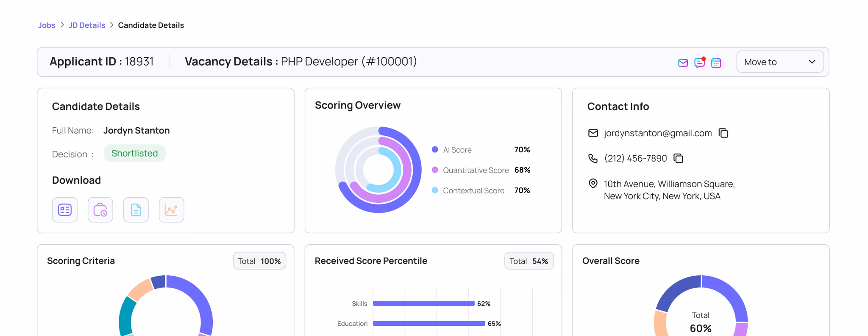
Task: Select the Quantitative Score legend entry
Action: click(476, 170)
